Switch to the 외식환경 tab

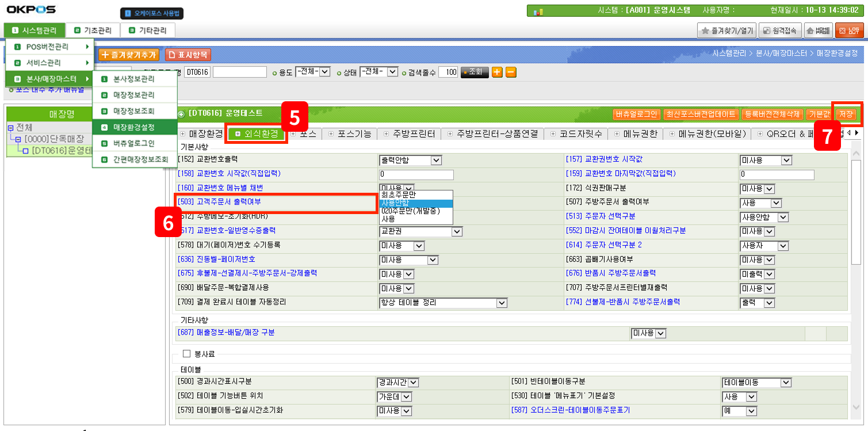point(257,134)
